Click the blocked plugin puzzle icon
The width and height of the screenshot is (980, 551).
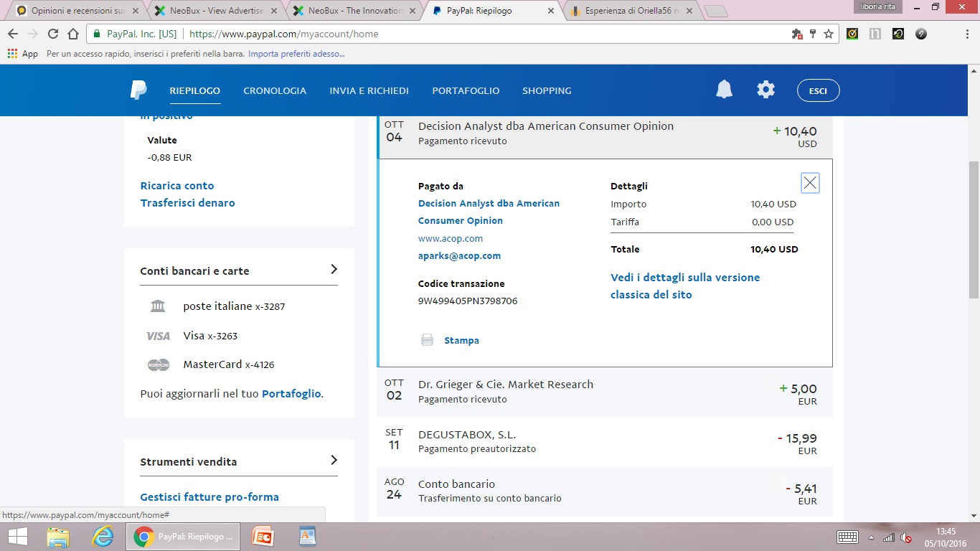tap(796, 34)
